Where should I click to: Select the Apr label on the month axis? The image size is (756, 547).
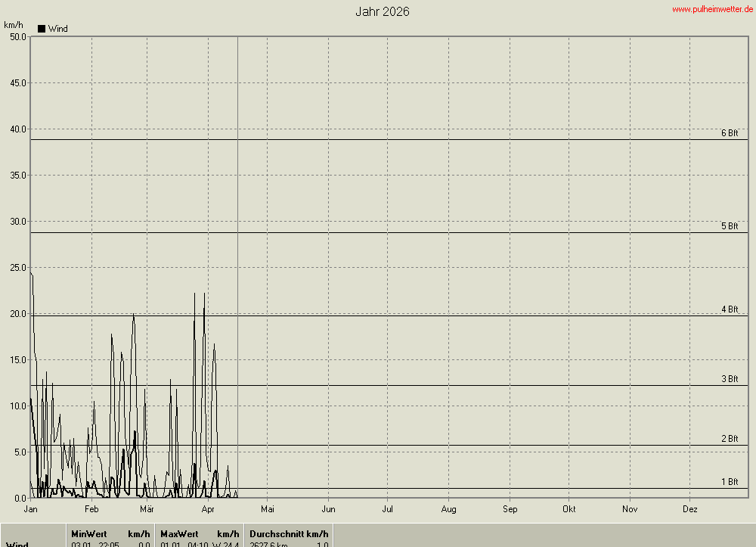point(209,509)
